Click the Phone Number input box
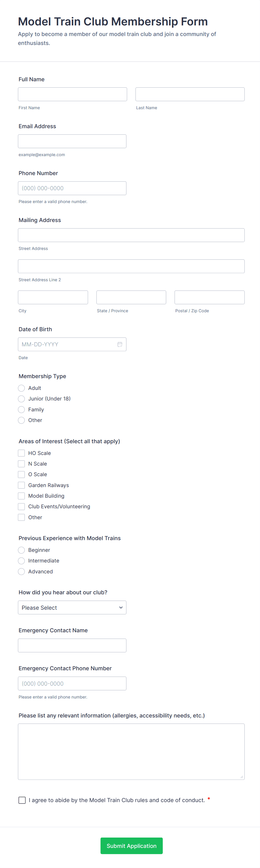260x868 pixels. click(x=72, y=188)
